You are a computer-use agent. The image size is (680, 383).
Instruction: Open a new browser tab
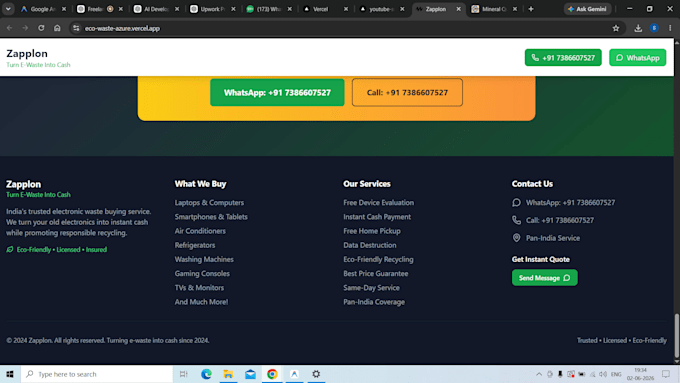(x=531, y=9)
